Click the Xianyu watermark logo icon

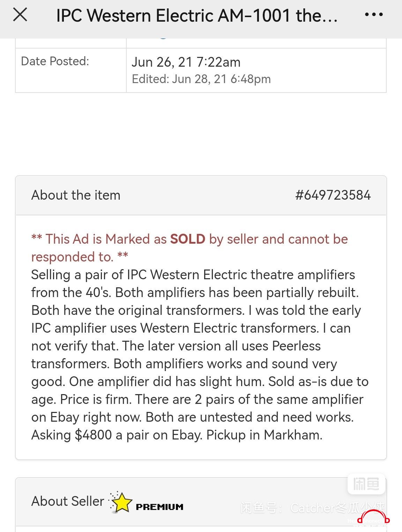[366, 484]
